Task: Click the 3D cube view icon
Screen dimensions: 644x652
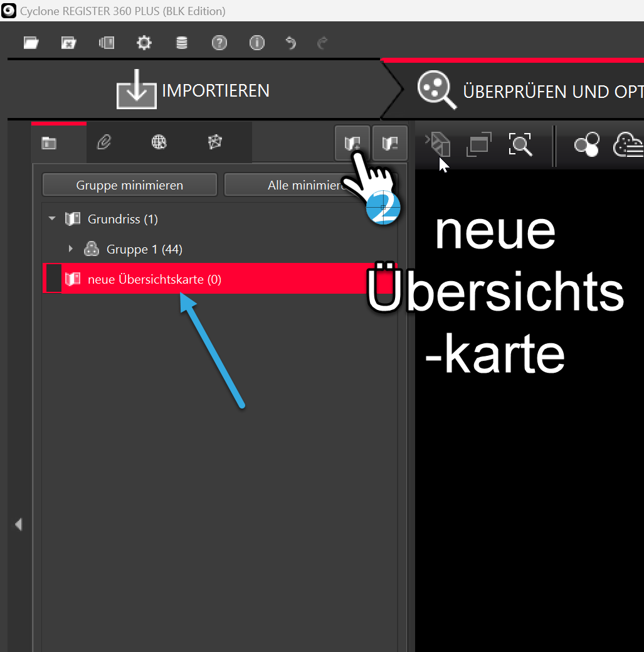Action: click(x=439, y=144)
